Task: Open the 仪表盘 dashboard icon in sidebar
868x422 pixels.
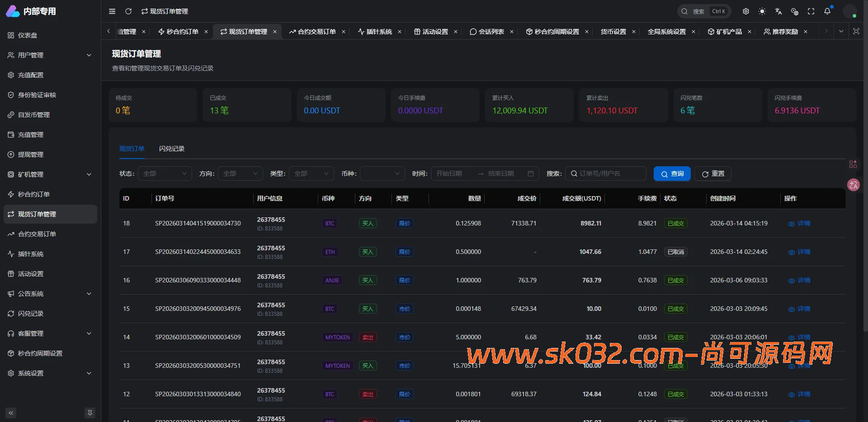Action: tap(11, 35)
